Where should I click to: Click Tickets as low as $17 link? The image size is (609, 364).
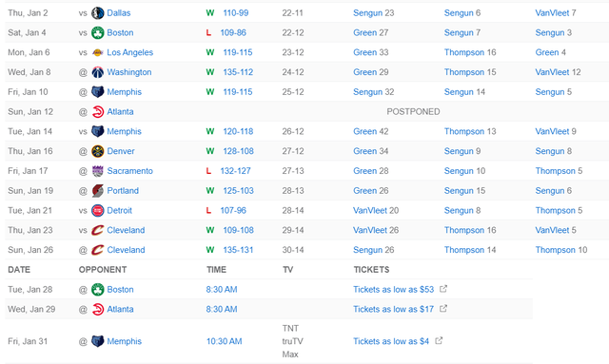pos(393,309)
